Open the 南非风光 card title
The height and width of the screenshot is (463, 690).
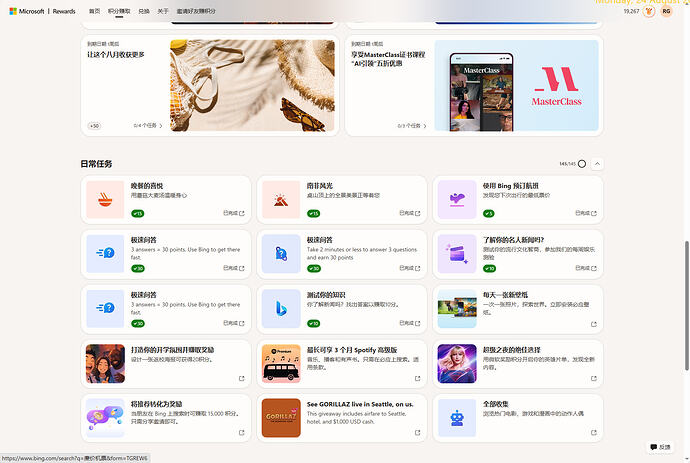click(x=320, y=186)
